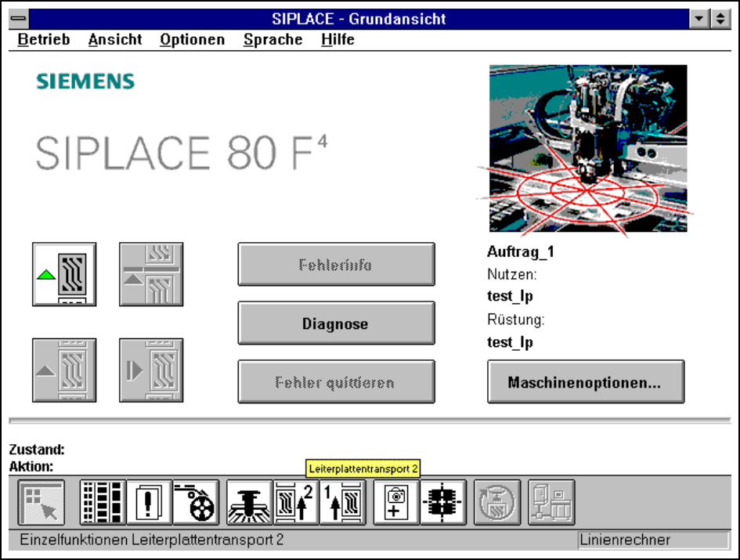Screen dimensions: 740x560
Task: Click the greyed network computer icon
Action: (551, 502)
